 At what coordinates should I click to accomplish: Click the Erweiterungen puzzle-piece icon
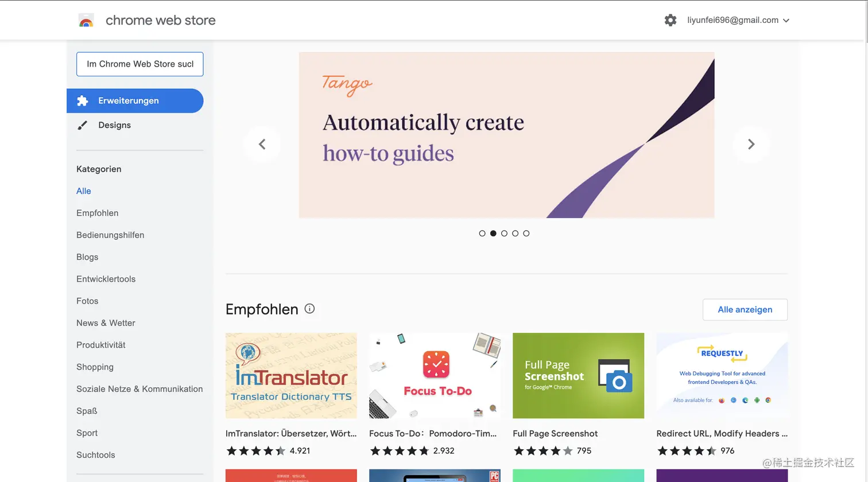pyautogui.click(x=83, y=101)
